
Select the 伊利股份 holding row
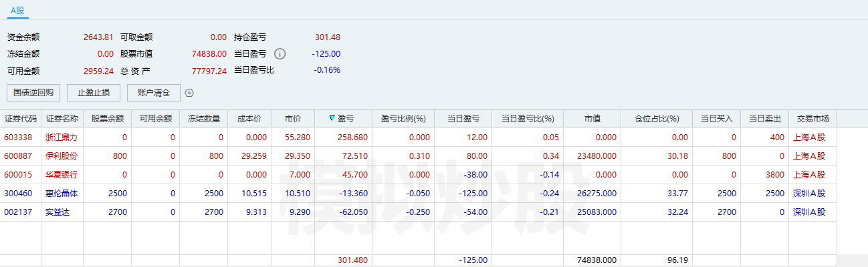point(434,156)
